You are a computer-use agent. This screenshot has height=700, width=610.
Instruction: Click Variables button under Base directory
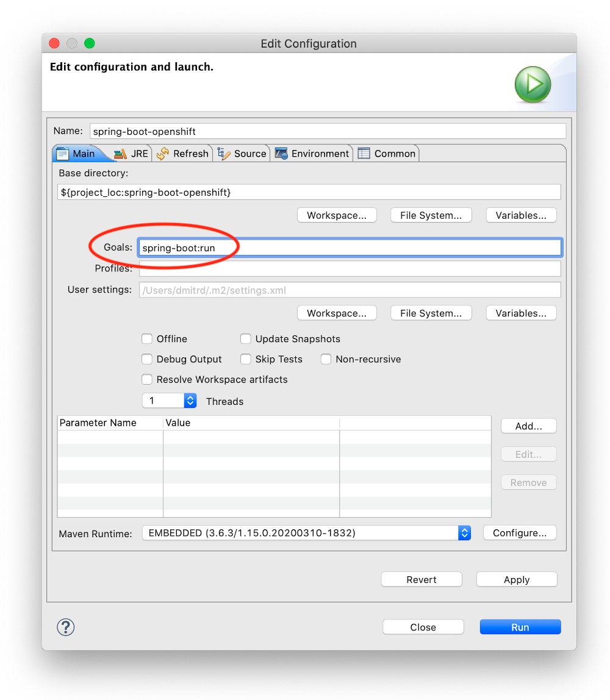pyautogui.click(x=521, y=215)
